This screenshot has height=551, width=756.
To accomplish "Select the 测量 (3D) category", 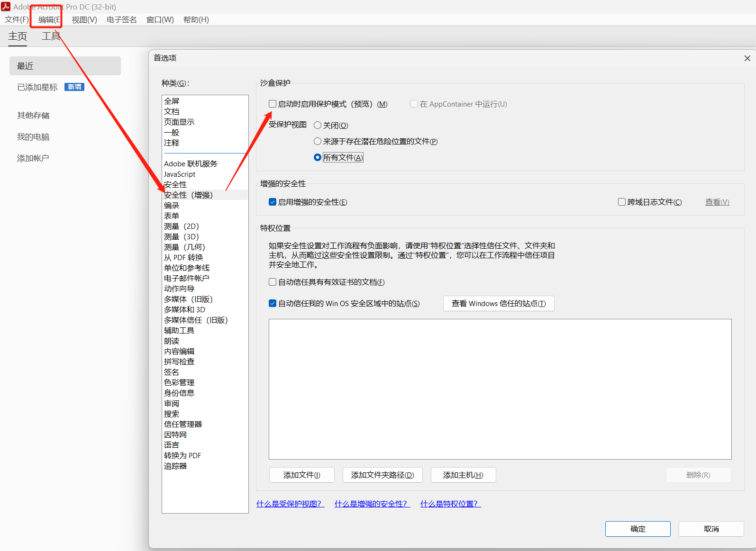I will (x=182, y=236).
